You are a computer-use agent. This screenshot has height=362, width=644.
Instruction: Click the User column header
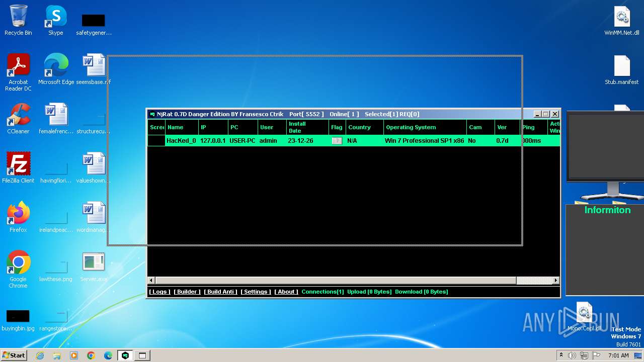tap(272, 127)
